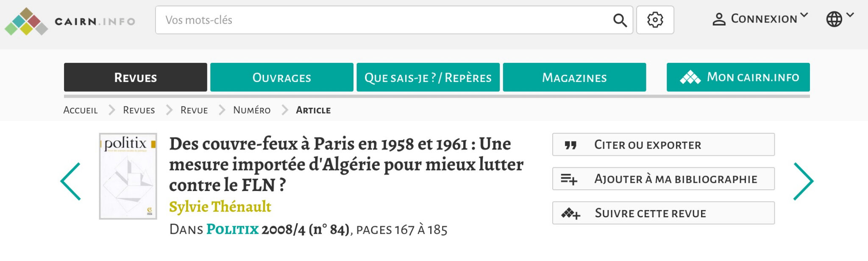Open the Revues tab
Viewport: 868px width, 261px height.
(x=135, y=77)
